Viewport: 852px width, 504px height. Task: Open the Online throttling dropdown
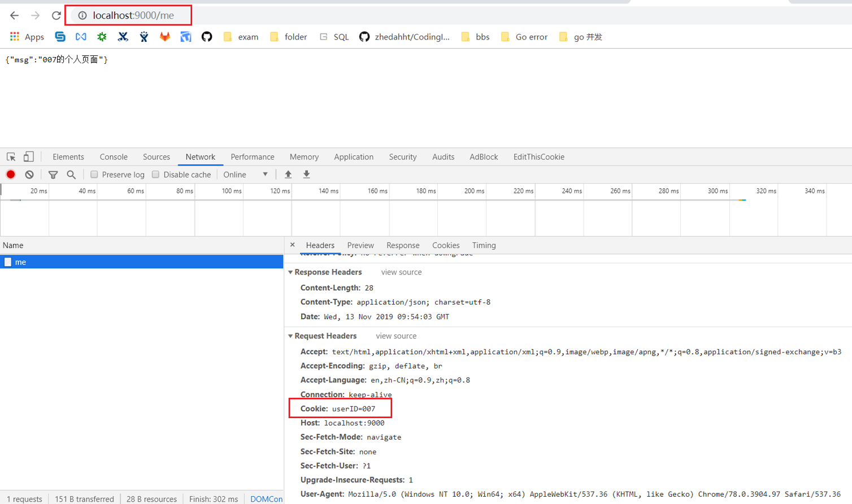coord(246,175)
